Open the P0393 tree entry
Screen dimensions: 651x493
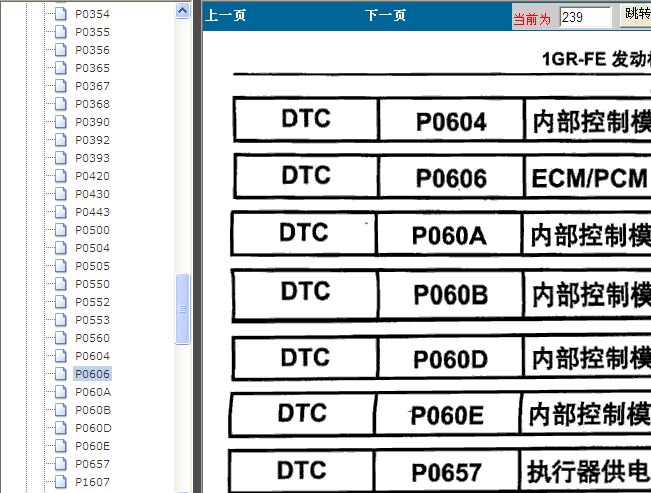92,158
